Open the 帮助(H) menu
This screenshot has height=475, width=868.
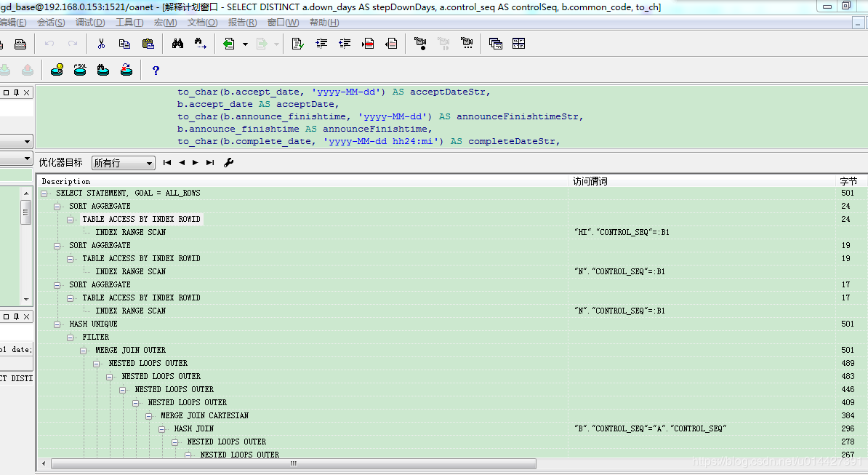point(324,23)
